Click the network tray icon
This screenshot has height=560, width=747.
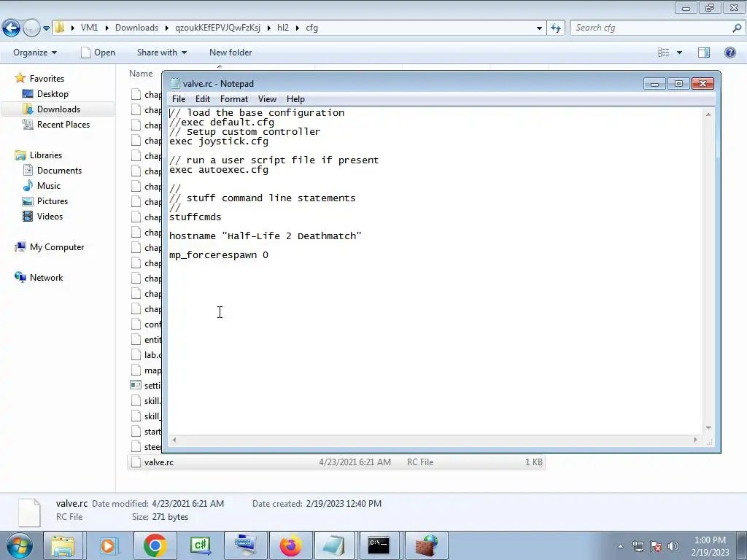[x=638, y=546]
